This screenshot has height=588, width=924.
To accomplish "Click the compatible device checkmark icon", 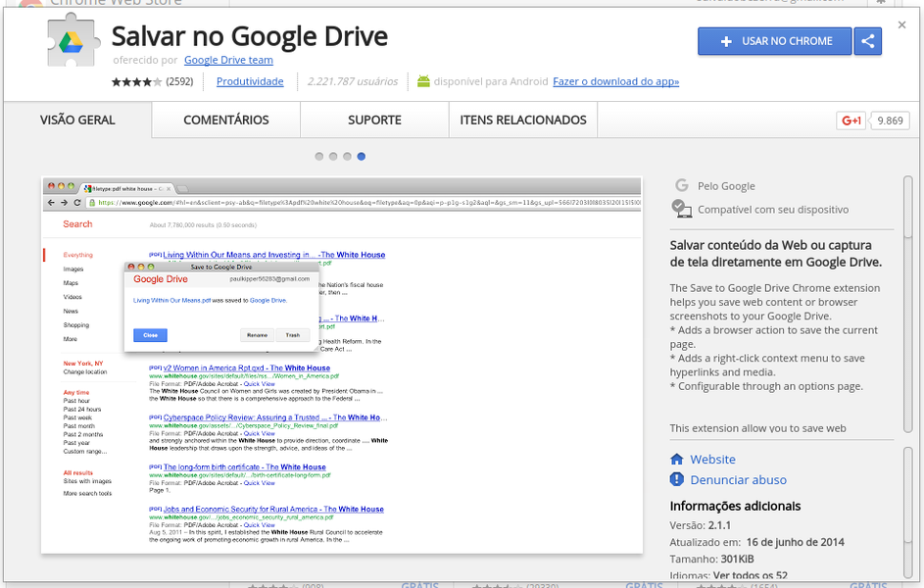I will pyautogui.click(x=681, y=209).
